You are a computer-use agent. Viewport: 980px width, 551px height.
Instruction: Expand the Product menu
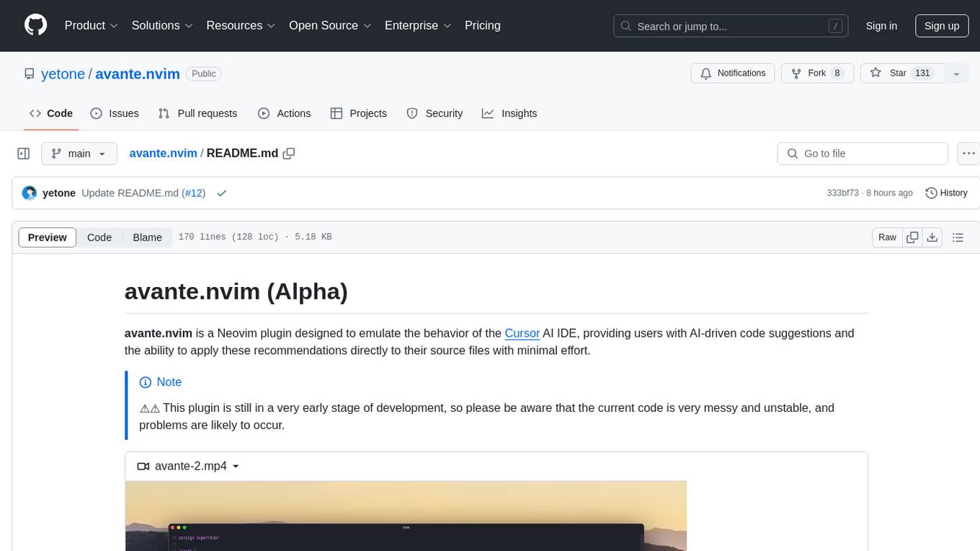pos(92,25)
